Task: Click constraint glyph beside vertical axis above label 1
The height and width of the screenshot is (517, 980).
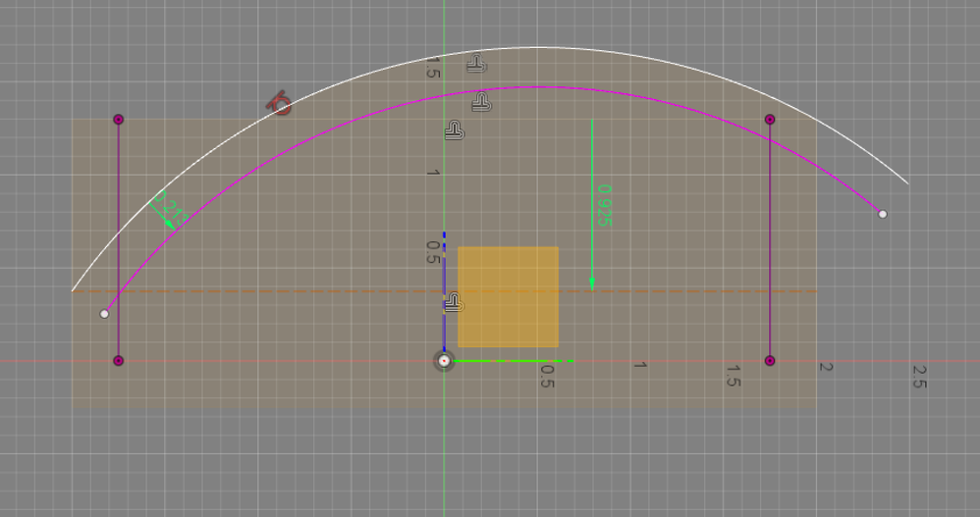Action: point(455,130)
